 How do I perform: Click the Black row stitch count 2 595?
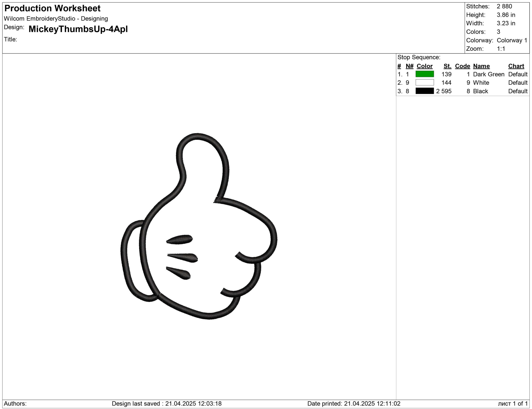(x=444, y=91)
